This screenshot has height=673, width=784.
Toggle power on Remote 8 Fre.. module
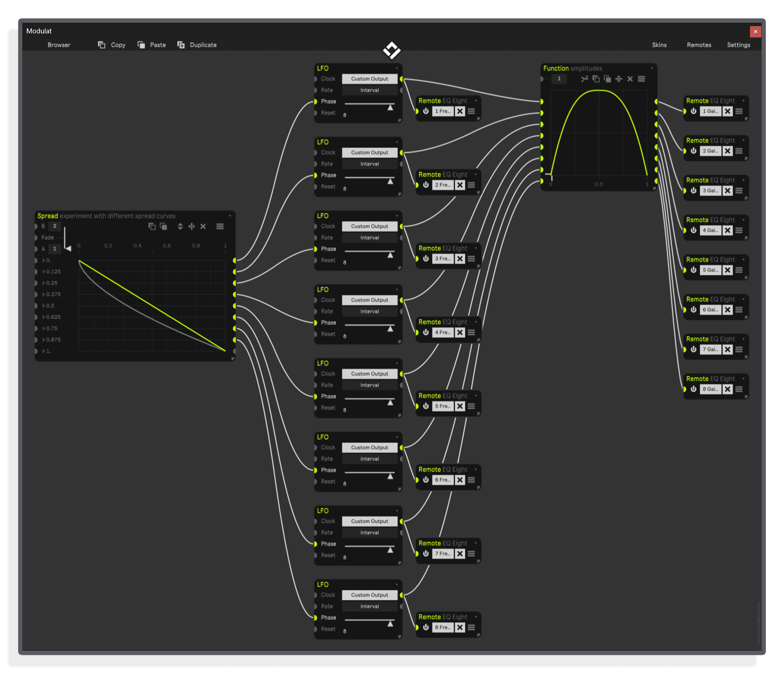point(426,628)
